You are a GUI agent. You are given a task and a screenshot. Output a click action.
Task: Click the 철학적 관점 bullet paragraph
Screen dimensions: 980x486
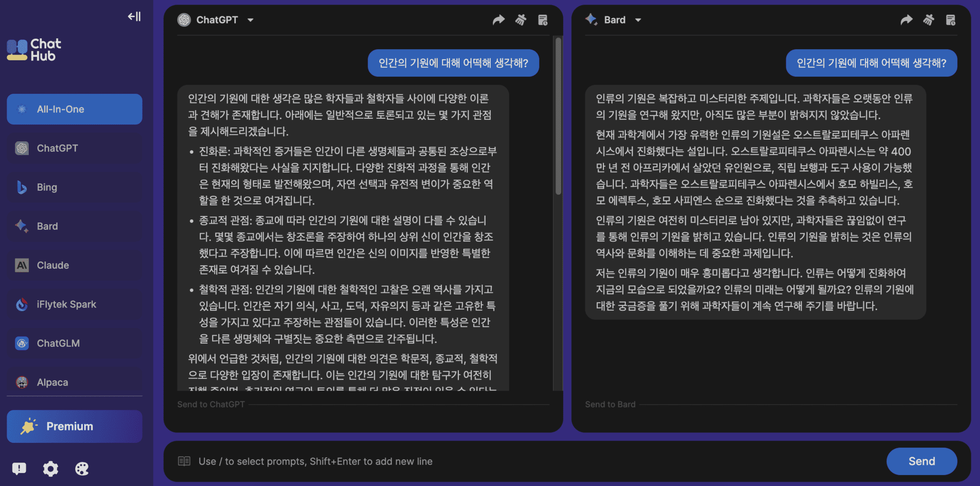[347, 314]
